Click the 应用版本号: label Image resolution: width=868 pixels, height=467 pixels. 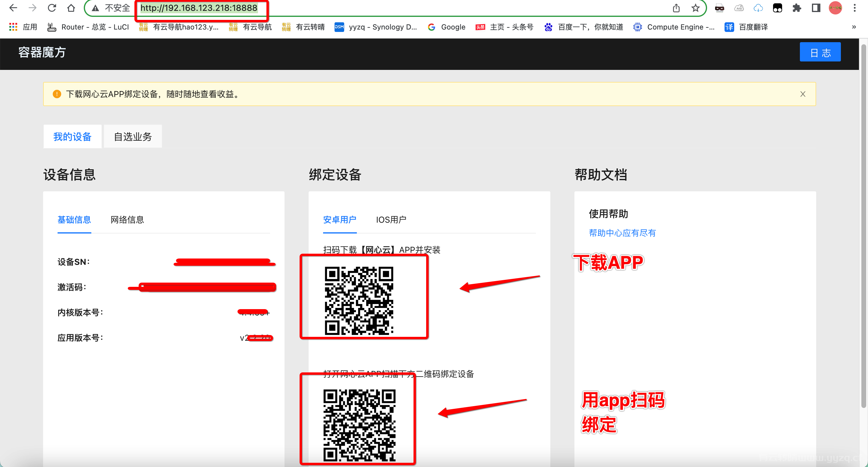80,338
